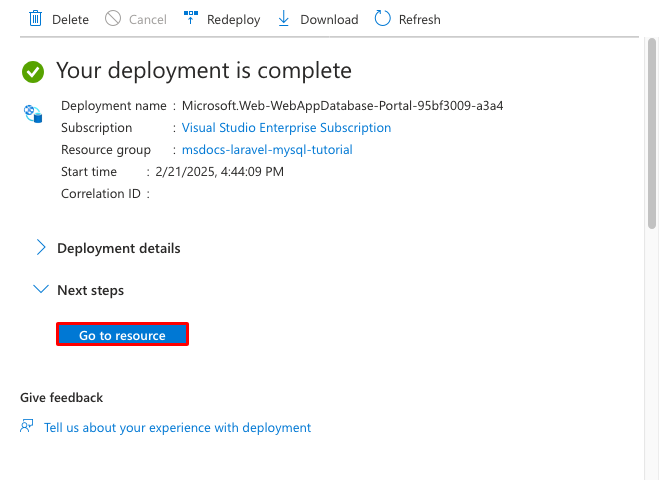Image resolution: width=659 pixels, height=480 pixels.
Task: Click the Your deployment is complete heading
Action: pos(204,71)
